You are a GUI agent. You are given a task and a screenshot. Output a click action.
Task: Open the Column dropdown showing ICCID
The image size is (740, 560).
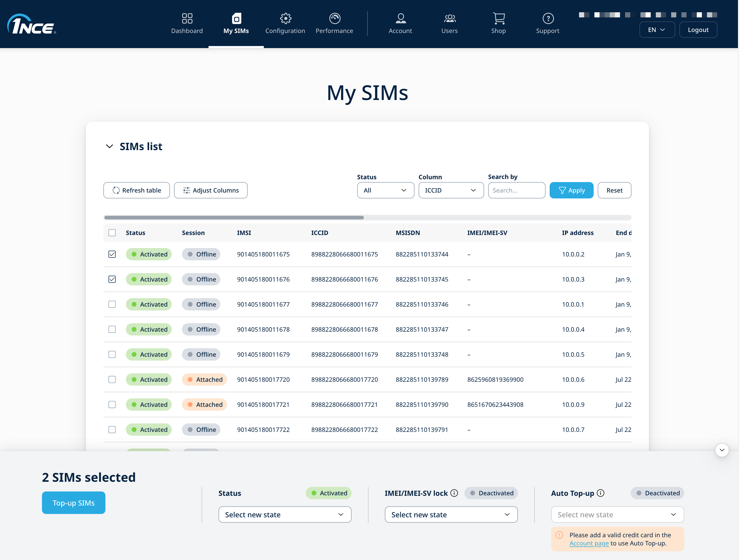[451, 190]
